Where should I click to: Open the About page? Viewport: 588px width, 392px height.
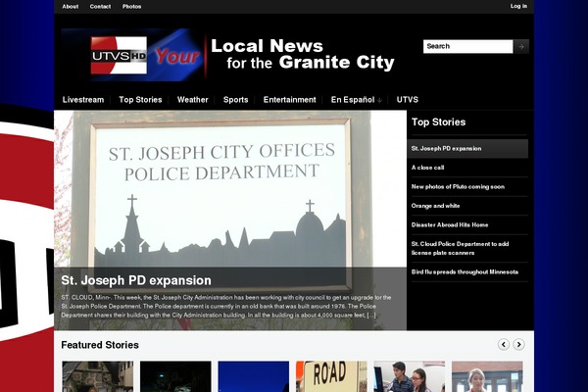click(x=71, y=7)
